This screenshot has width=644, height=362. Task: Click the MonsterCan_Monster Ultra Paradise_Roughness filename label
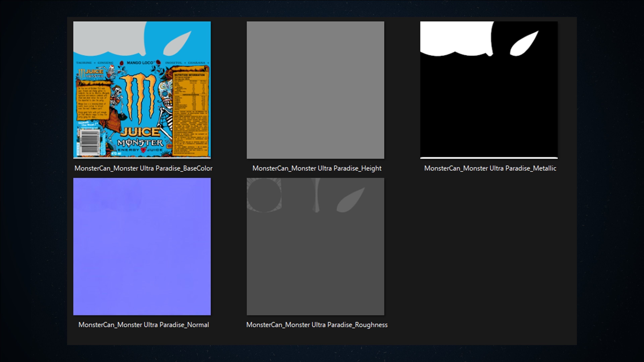(x=317, y=324)
